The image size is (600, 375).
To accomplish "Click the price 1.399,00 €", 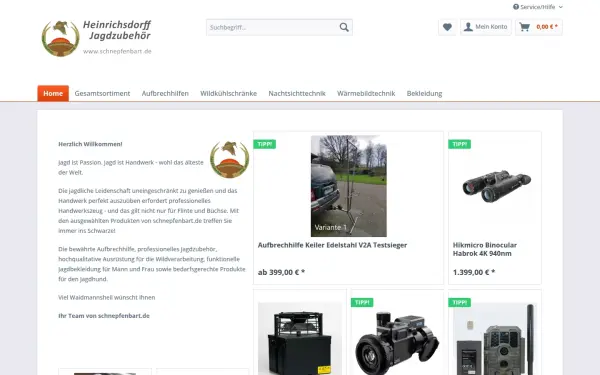I will click(x=474, y=272).
